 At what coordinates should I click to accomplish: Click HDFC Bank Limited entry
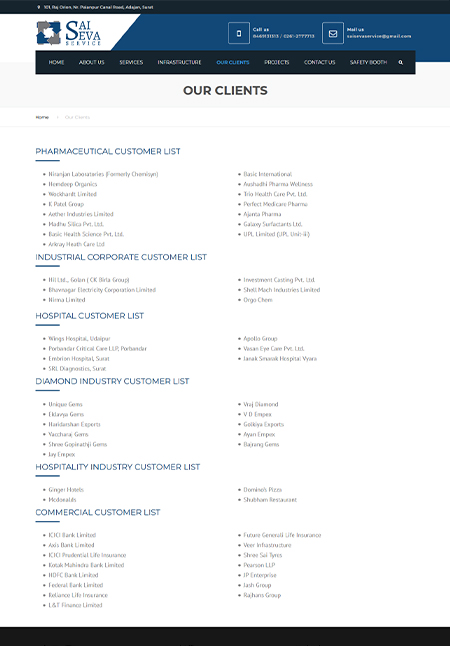73,575
